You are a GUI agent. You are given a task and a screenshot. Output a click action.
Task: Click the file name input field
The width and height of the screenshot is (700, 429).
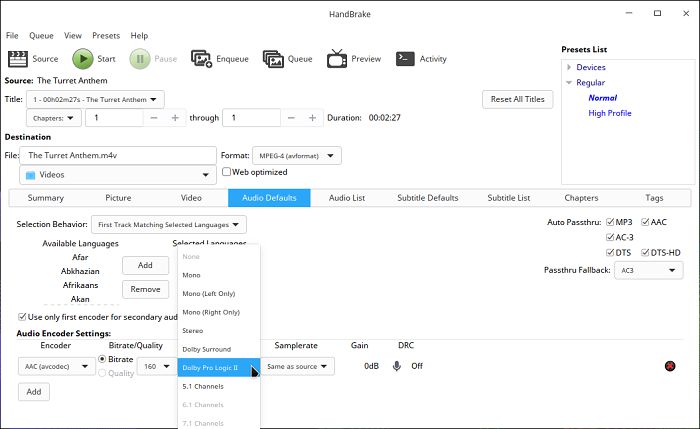point(120,155)
